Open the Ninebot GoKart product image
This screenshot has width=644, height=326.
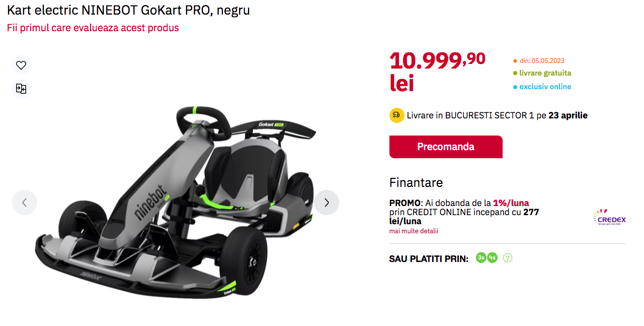pos(176,202)
